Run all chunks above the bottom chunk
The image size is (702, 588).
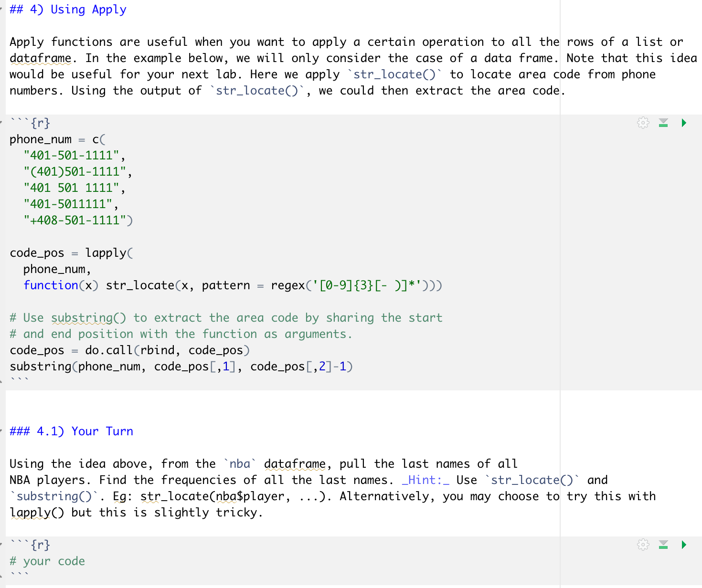663,545
